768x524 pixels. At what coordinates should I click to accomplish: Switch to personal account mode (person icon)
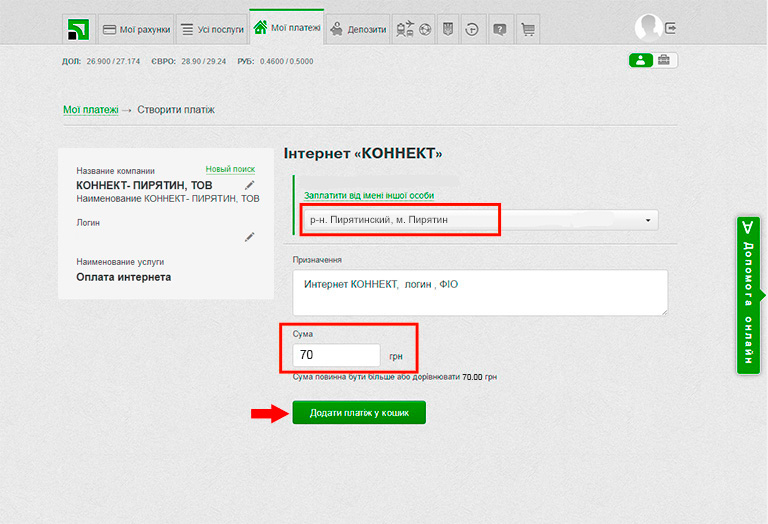tap(641, 60)
